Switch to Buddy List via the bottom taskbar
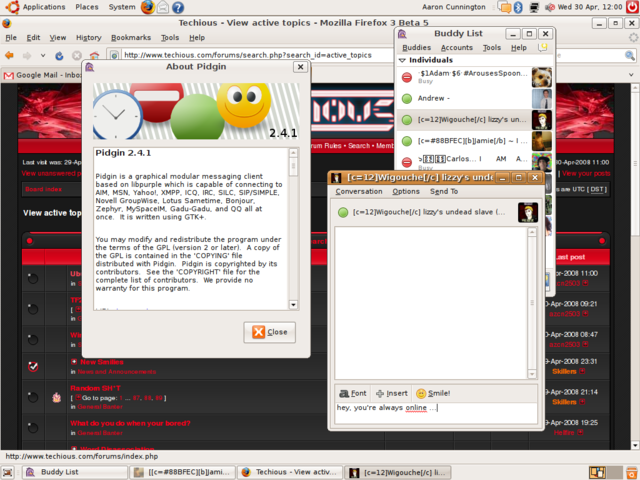The image size is (640, 480). point(75,472)
